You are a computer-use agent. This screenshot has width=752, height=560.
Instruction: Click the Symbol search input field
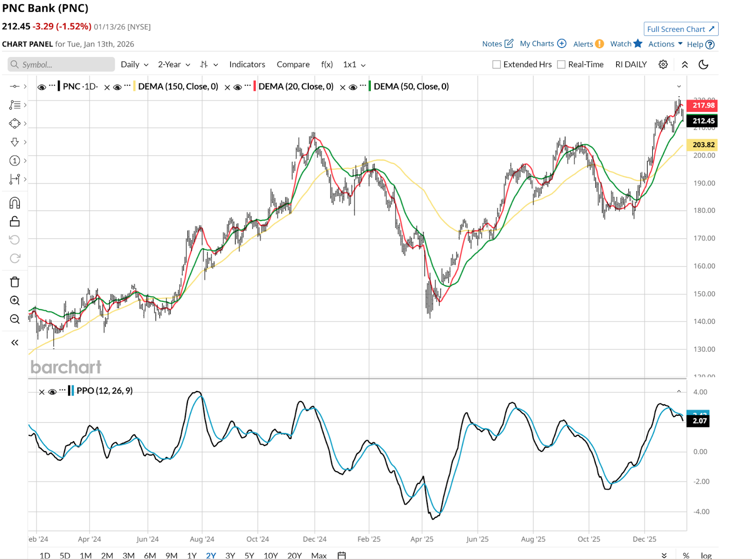click(x=61, y=64)
